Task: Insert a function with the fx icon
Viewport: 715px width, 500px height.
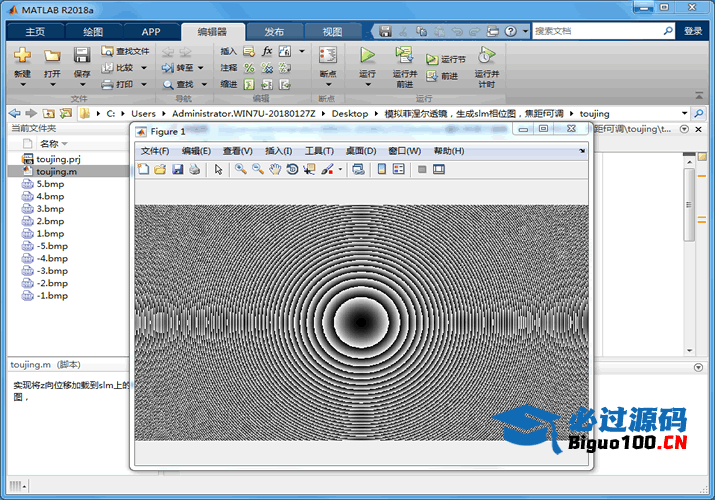Action: pos(267,51)
